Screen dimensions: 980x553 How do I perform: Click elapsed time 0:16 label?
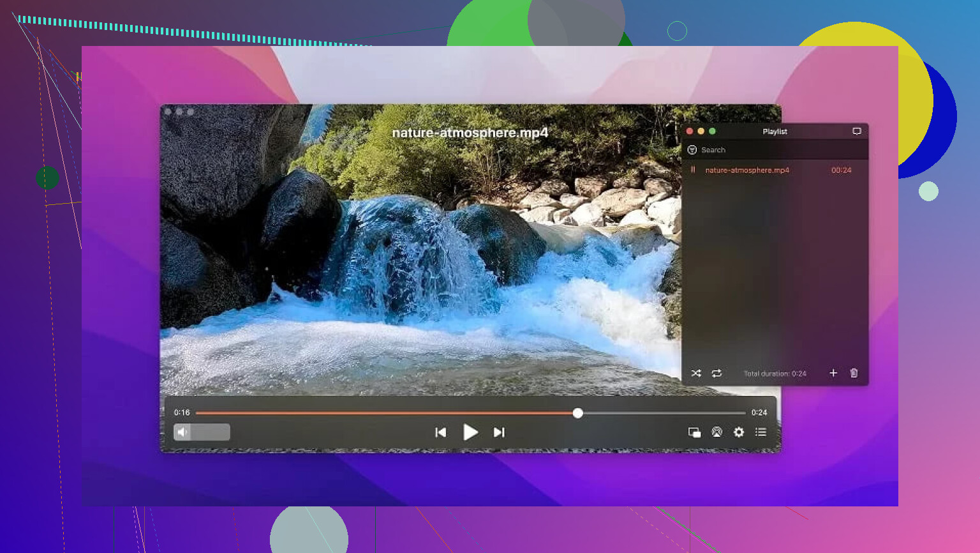click(x=182, y=413)
